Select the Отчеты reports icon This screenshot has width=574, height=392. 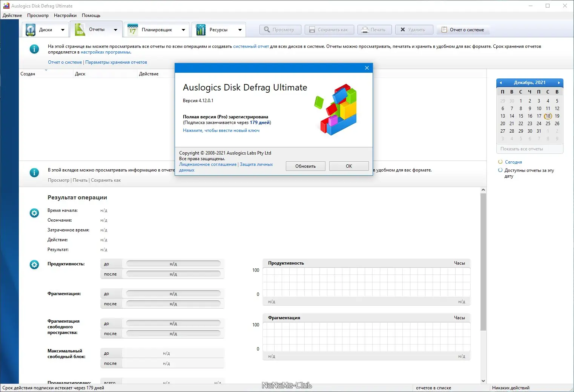coord(80,29)
